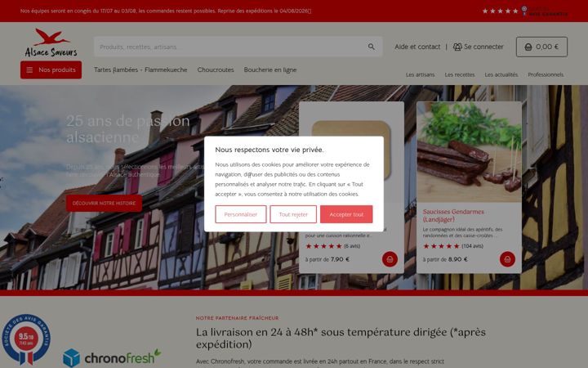588x368 pixels.
Task: Click 'Notre partenaire fraîcheur' label
Action: click(x=237, y=318)
